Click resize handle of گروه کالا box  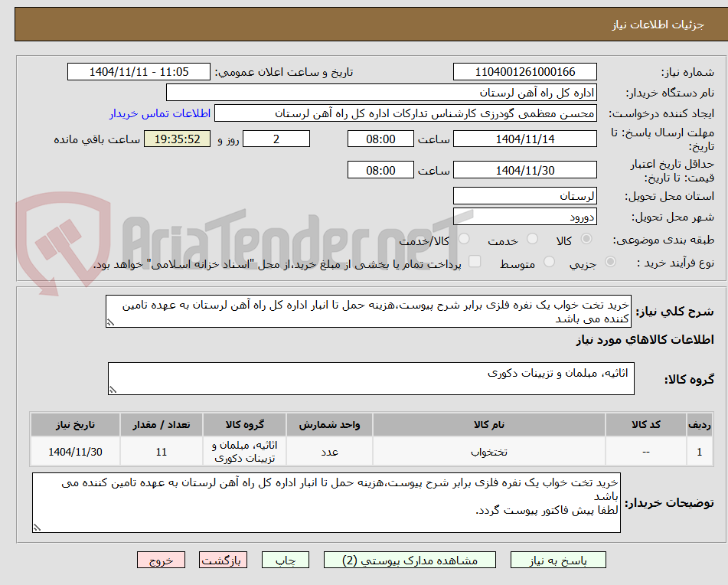113,390
